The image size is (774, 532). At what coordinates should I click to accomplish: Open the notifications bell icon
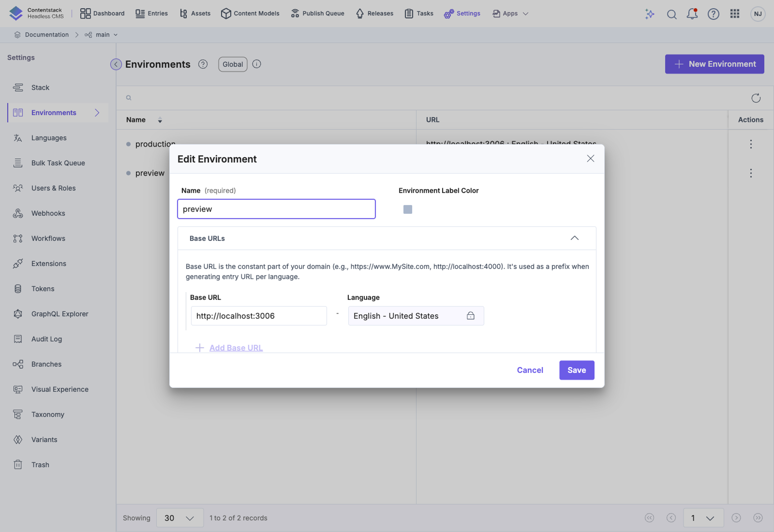point(692,14)
